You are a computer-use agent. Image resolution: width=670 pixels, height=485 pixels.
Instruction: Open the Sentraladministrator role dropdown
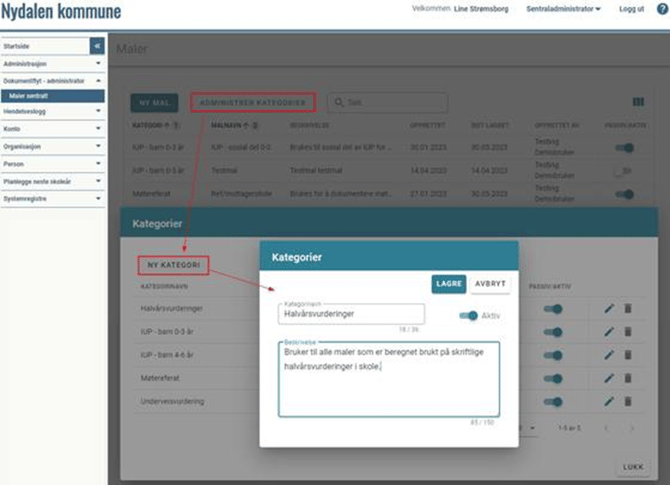[563, 9]
